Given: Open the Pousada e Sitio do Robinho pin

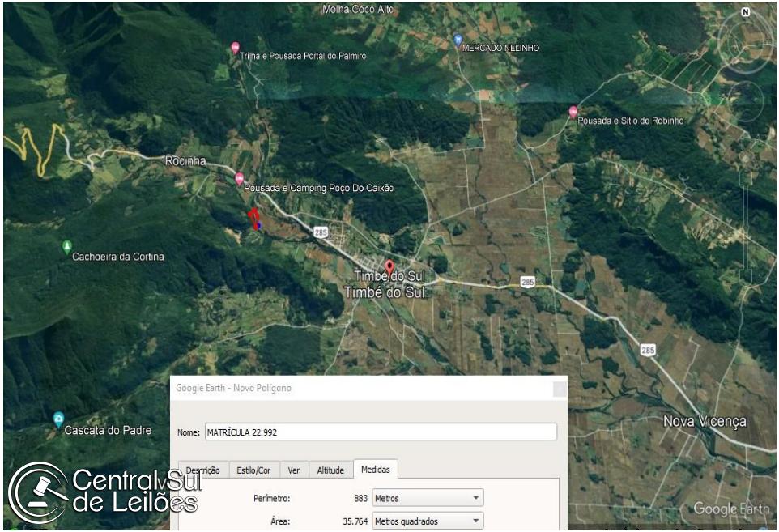Looking at the screenshot, I should 573,112.
